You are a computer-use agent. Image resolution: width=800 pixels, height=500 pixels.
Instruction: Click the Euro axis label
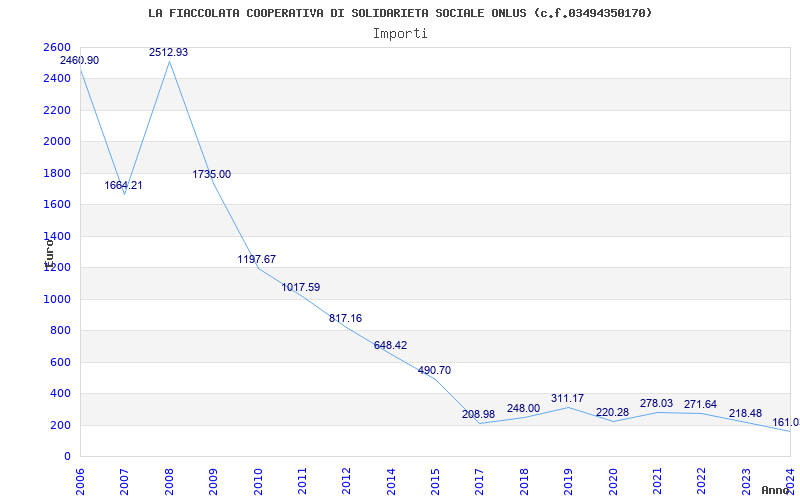click(x=49, y=253)
